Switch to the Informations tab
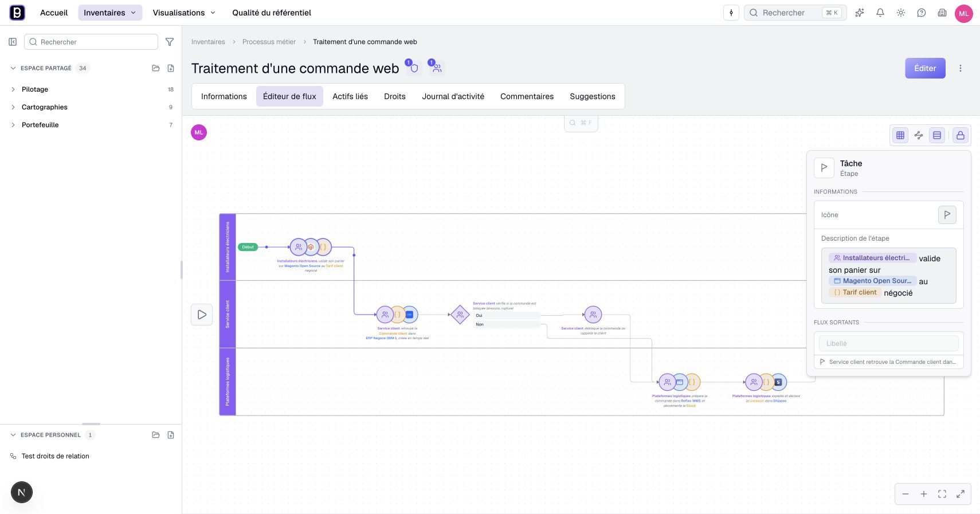This screenshot has width=980, height=514. point(224,96)
